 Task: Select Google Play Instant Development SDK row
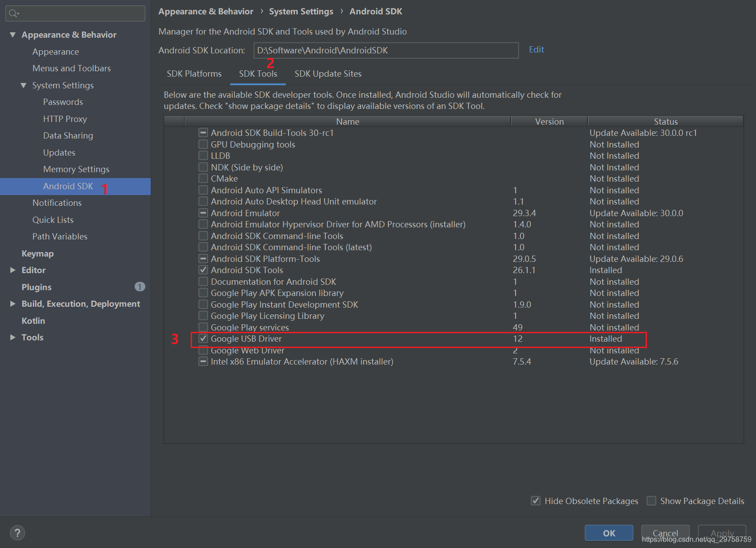454,304
